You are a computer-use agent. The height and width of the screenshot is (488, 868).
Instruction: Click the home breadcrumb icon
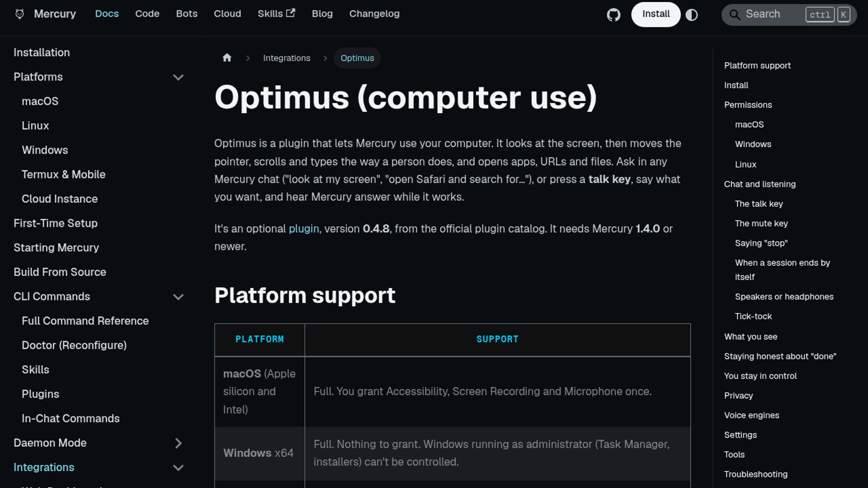[x=227, y=58]
